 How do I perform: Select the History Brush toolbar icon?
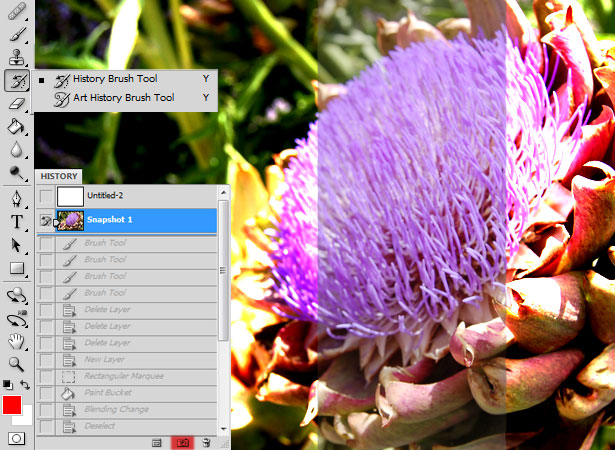click(x=16, y=81)
